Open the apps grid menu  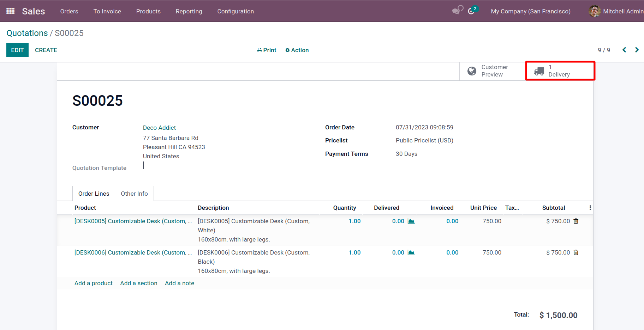coord(11,11)
